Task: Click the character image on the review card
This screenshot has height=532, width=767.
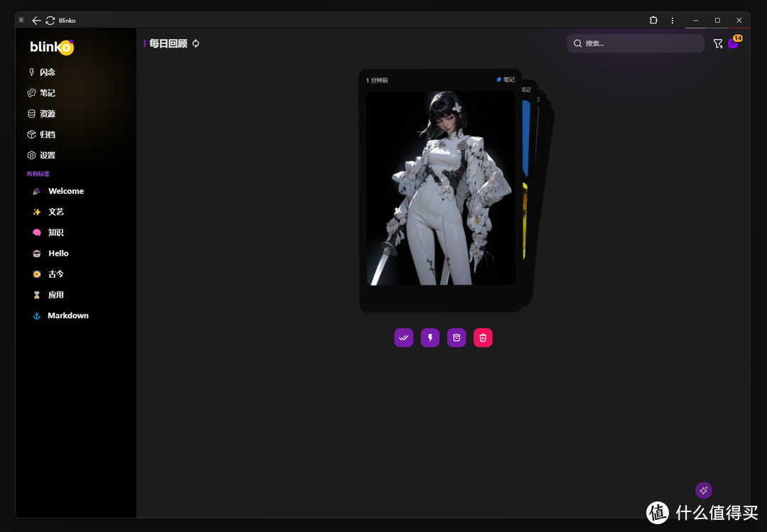Action: coord(440,188)
